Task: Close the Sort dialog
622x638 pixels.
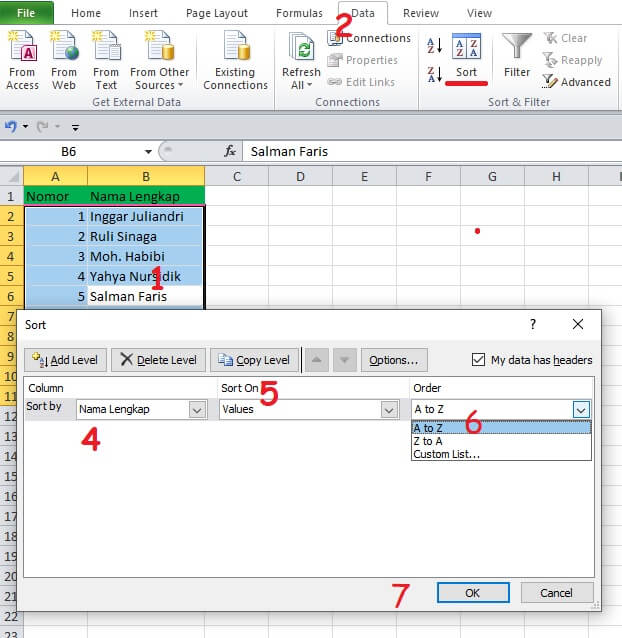Action: coord(578,324)
